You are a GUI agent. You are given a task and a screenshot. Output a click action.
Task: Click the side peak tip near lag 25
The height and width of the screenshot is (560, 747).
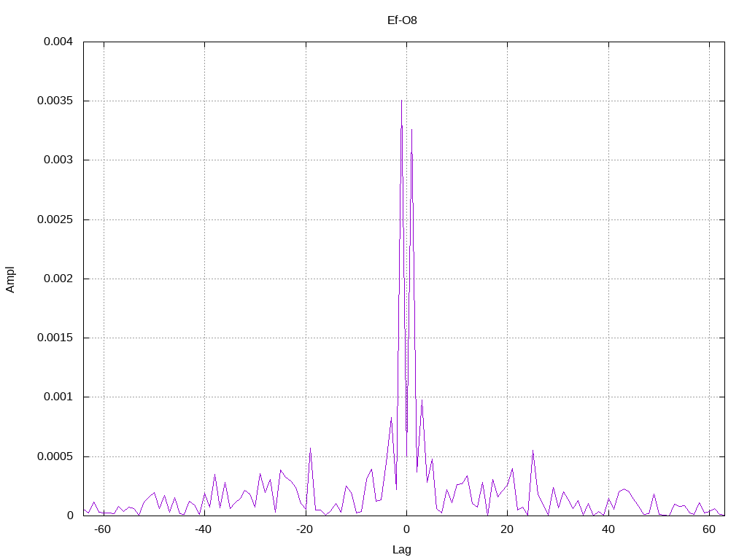(x=533, y=451)
